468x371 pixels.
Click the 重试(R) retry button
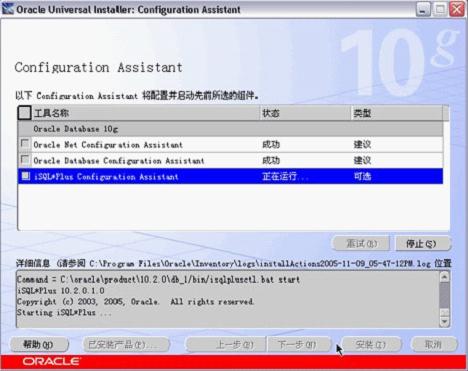pos(361,244)
